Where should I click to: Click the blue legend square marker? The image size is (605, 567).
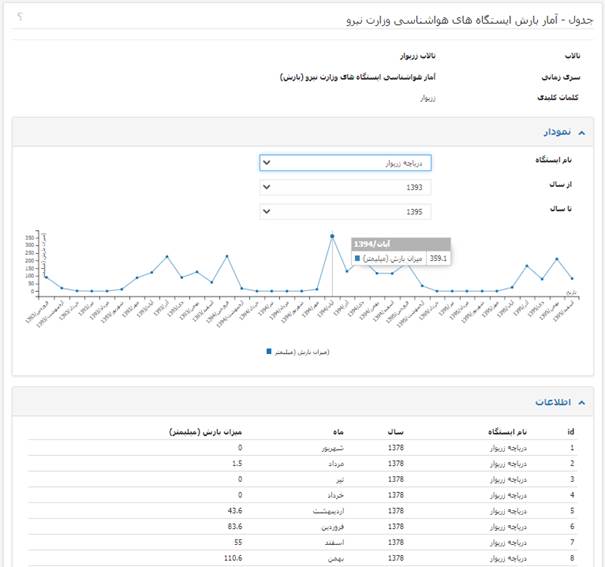(x=269, y=352)
